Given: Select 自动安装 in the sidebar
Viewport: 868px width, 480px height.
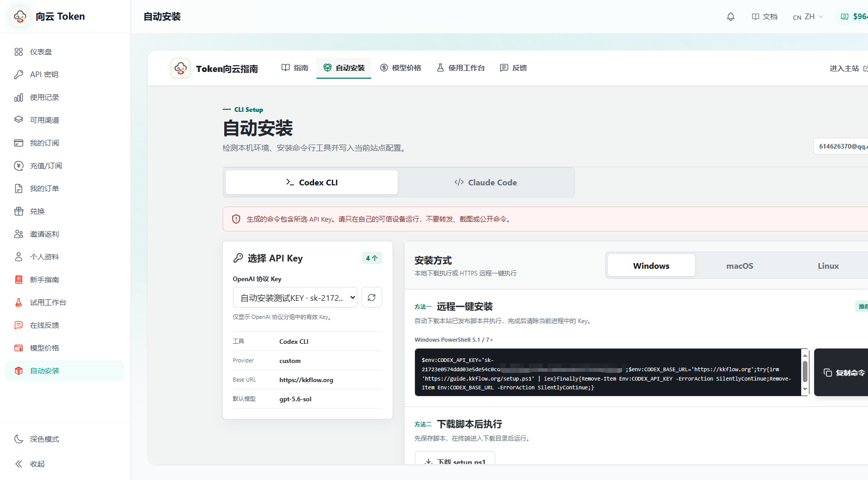Looking at the screenshot, I should tap(64, 371).
